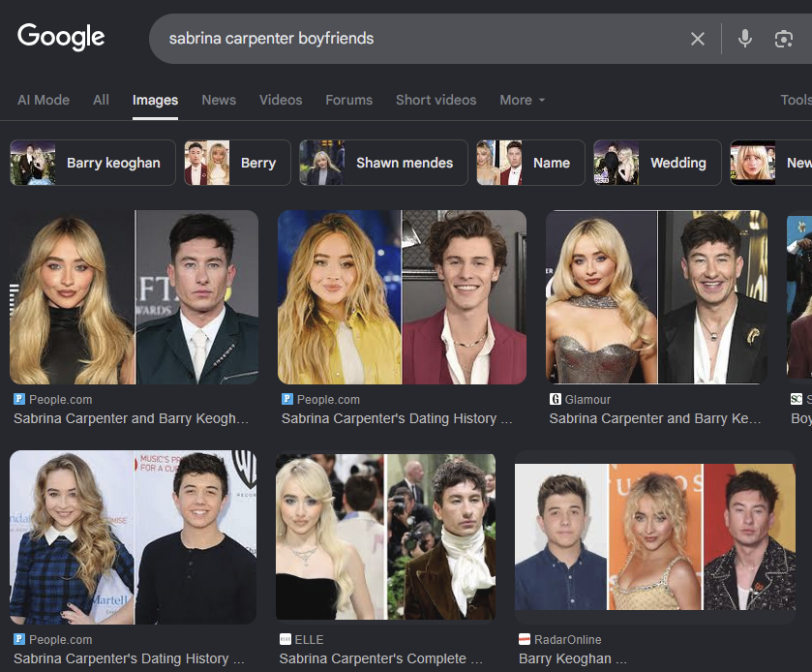Open the Short videos tab
Viewport: 812px width, 672px height.
[x=436, y=100]
